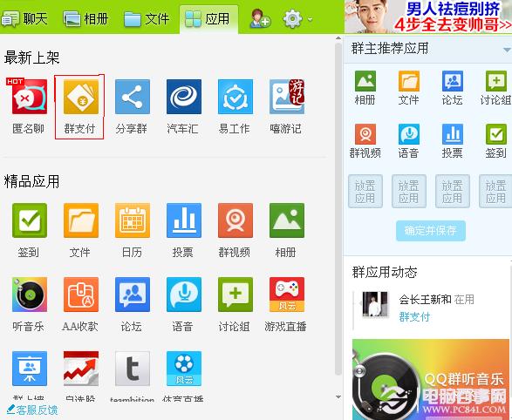Switch to the 相册 album tab

[x=85, y=18]
